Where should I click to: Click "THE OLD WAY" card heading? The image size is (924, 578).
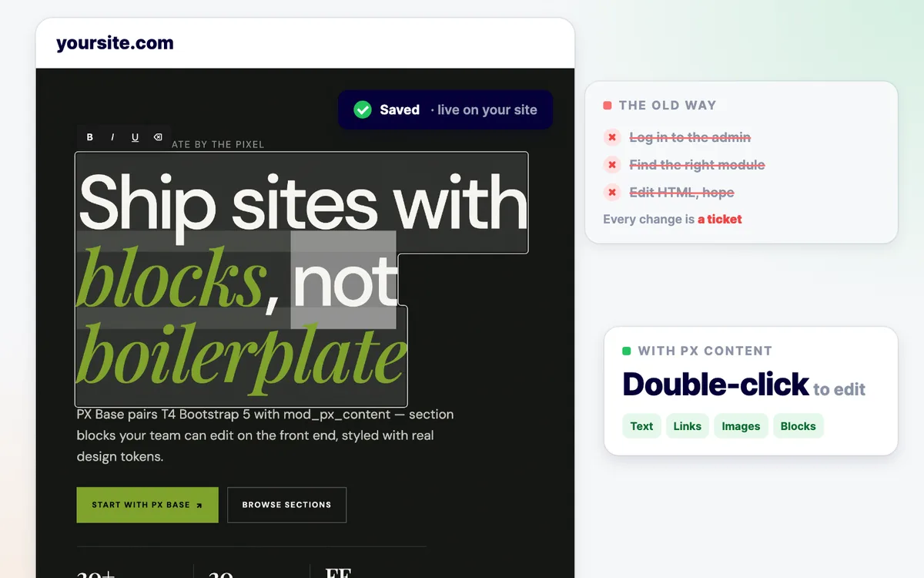pyautogui.click(x=668, y=106)
